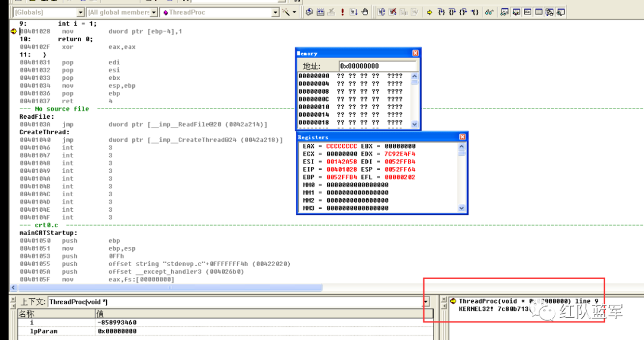Stop debugging with the red X icon
The width and height of the screenshot is (644, 340).
392,13
